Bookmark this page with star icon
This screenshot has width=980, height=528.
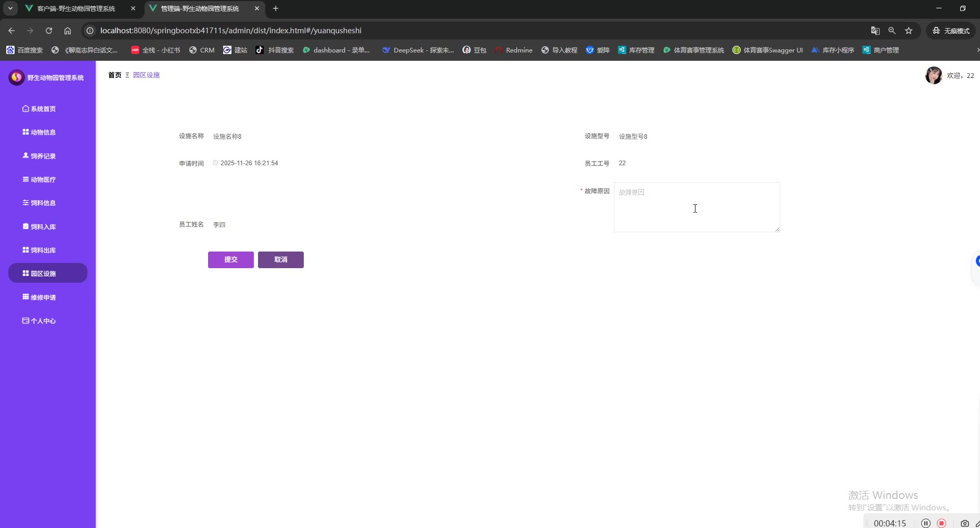click(909, 31)
